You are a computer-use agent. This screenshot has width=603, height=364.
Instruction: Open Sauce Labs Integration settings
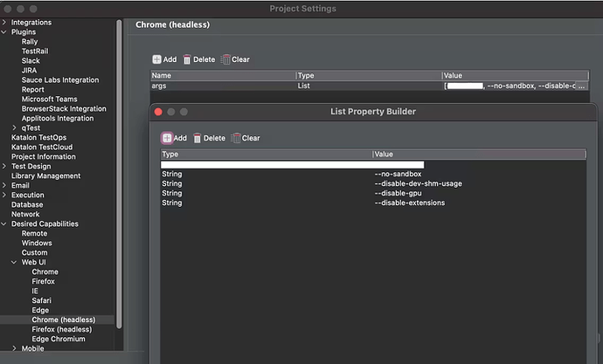pyautogui.click(x=60, y=79)
